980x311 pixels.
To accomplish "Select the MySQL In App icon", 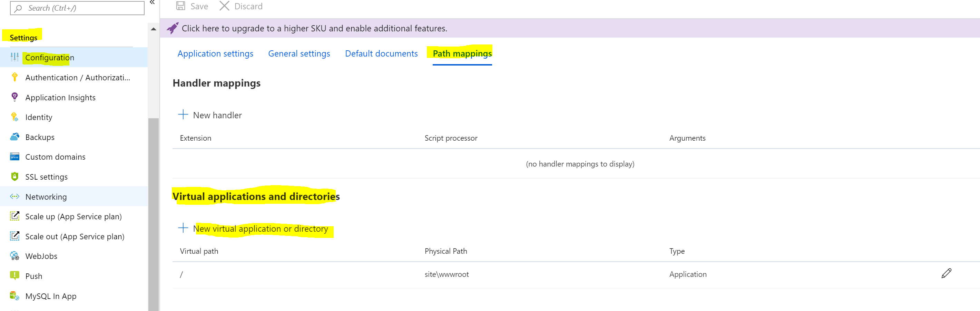I will [14, 295].
